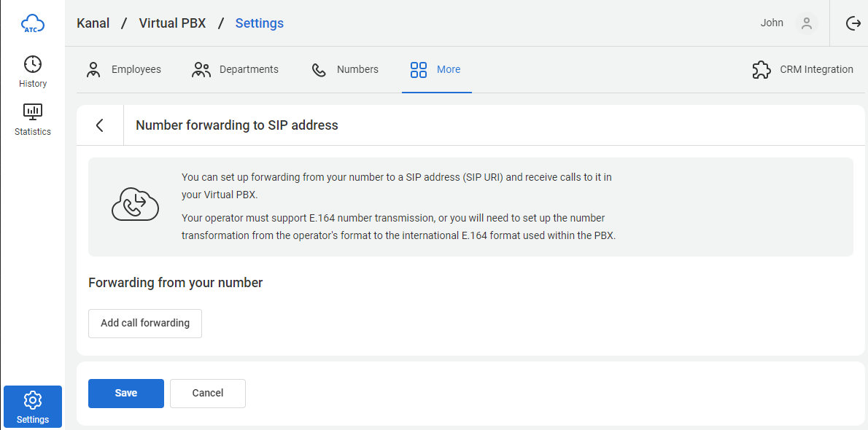Click the cloud phone forwarding illustration

135,204
